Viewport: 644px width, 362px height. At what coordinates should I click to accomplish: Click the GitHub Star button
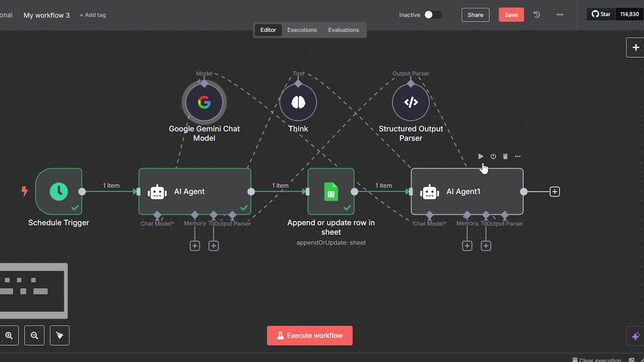point(601,14)
